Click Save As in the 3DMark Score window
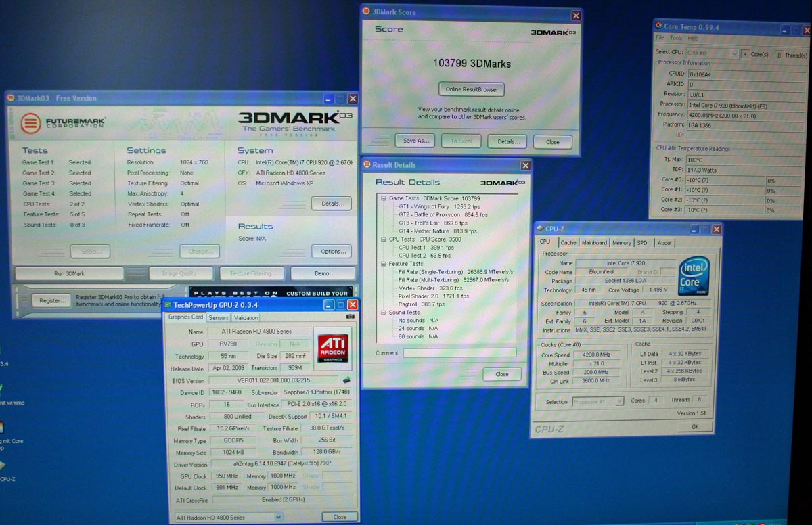The width and height of the screenshot is (812, 525). (415, 141)
